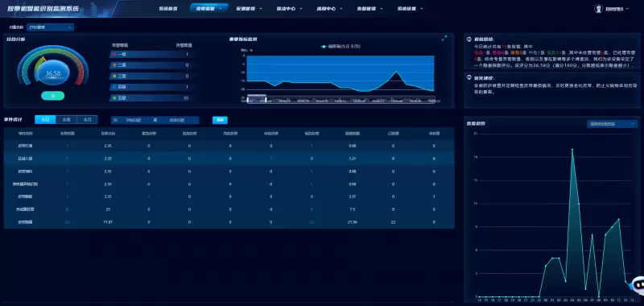Select the 本周 time range option

coord(66,120)
